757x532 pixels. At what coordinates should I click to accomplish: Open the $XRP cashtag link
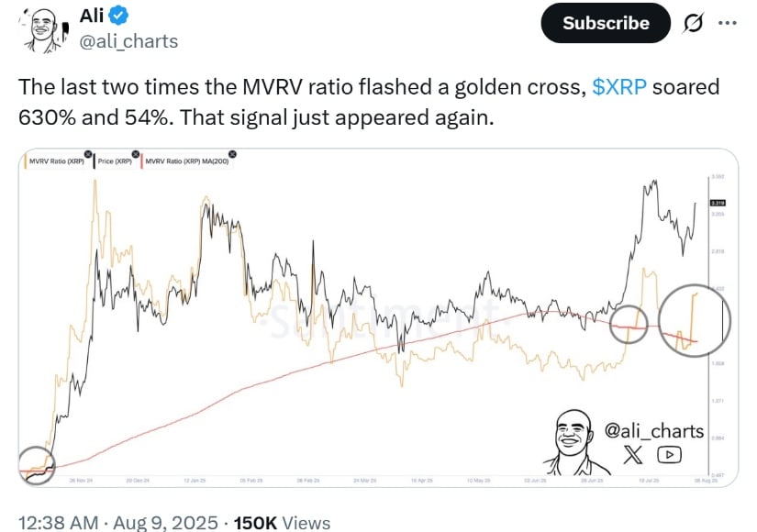[x=619, y=87]
